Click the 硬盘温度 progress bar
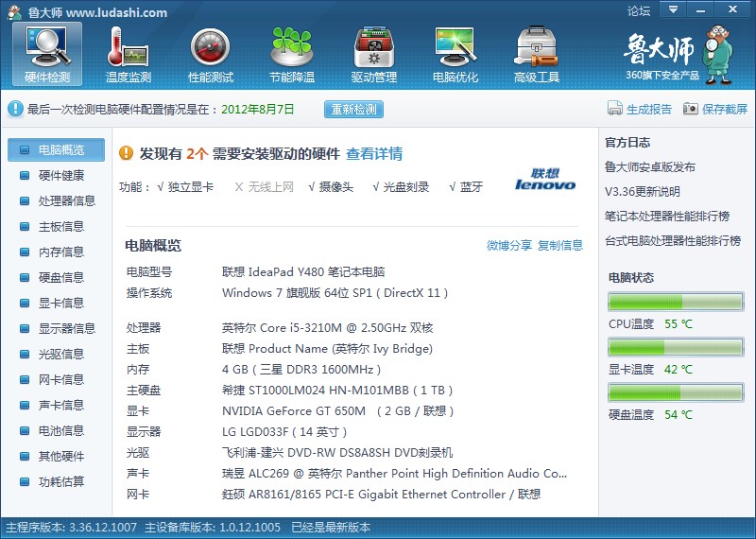 tap(676, 392)
